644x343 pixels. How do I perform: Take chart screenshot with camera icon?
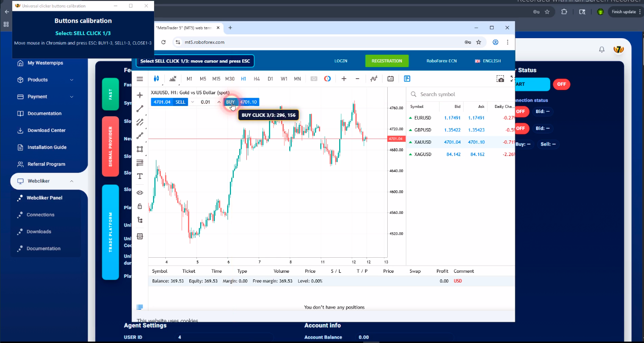pyautogui.click(x=500, y=79)
